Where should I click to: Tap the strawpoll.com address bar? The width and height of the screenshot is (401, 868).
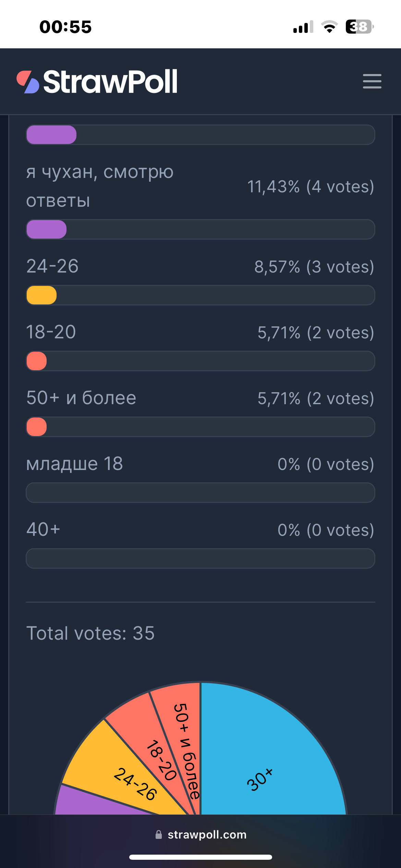200,834
